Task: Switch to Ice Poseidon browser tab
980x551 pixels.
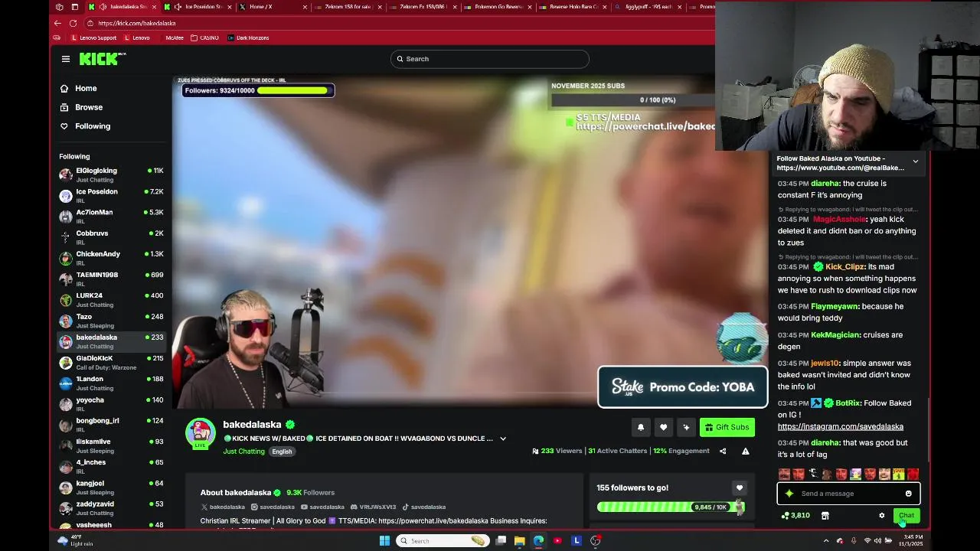Action: tap(199, 7)
